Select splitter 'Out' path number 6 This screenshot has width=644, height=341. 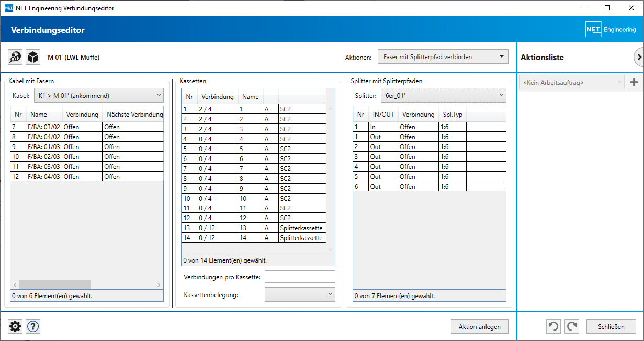point(430,186)
